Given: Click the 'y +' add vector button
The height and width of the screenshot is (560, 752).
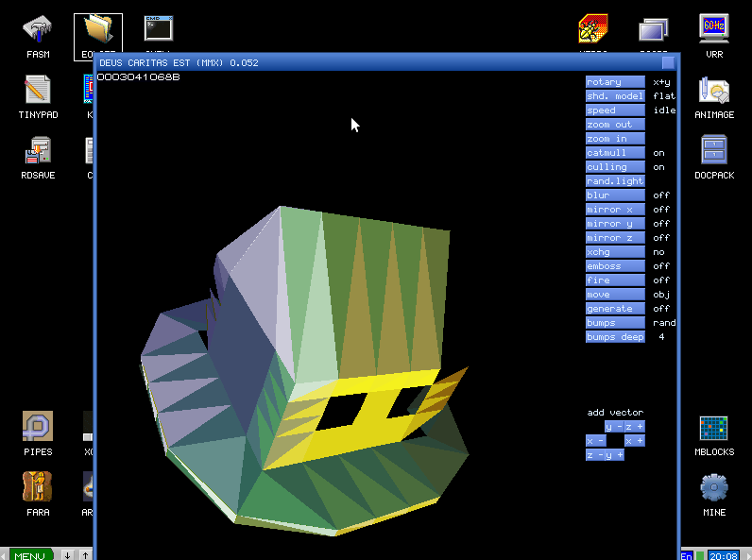Looking at the screenshot, I should pos(614,455).
